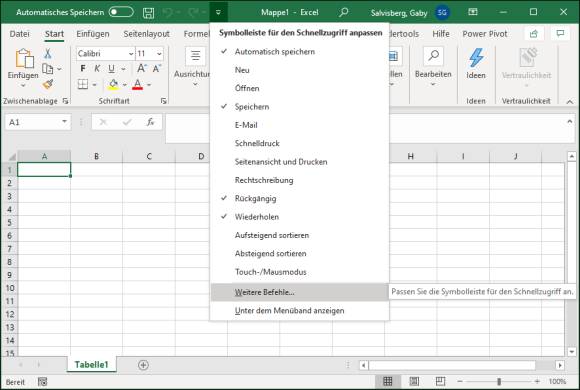Viewport: 580px width, 390px height.
Task: Collapse the ribbon with the chevron
Action: [570, 101]
